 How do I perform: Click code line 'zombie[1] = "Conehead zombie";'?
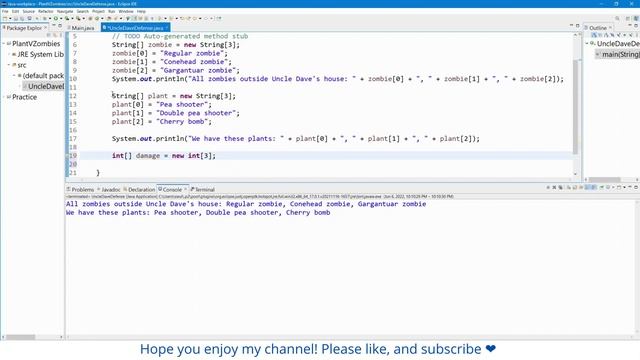pos(171,62)
